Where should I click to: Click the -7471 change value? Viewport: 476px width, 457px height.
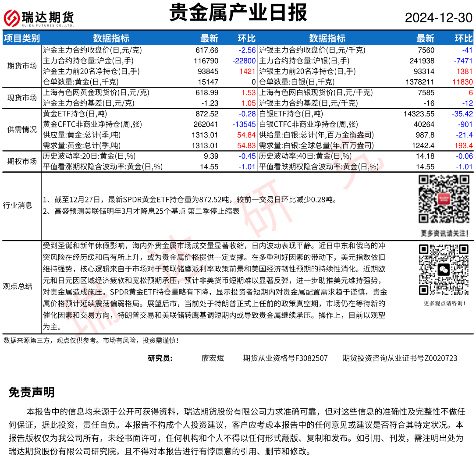click(463, 61)
